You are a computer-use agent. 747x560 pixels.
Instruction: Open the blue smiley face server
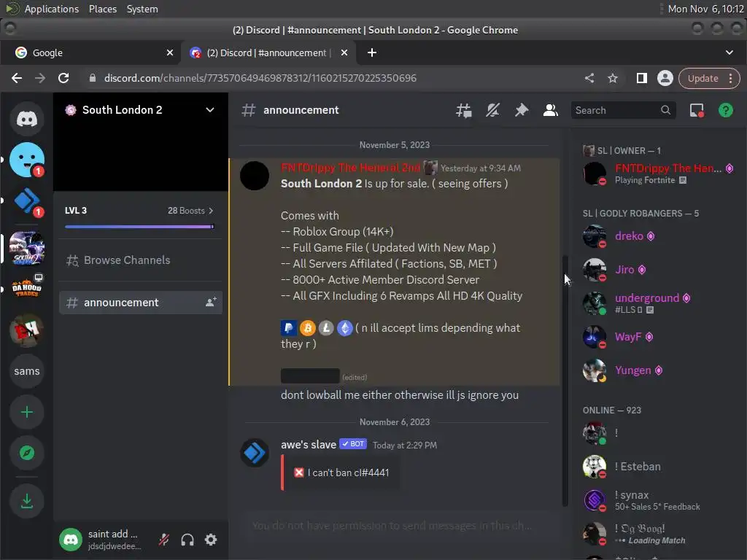tap(27, 160)
